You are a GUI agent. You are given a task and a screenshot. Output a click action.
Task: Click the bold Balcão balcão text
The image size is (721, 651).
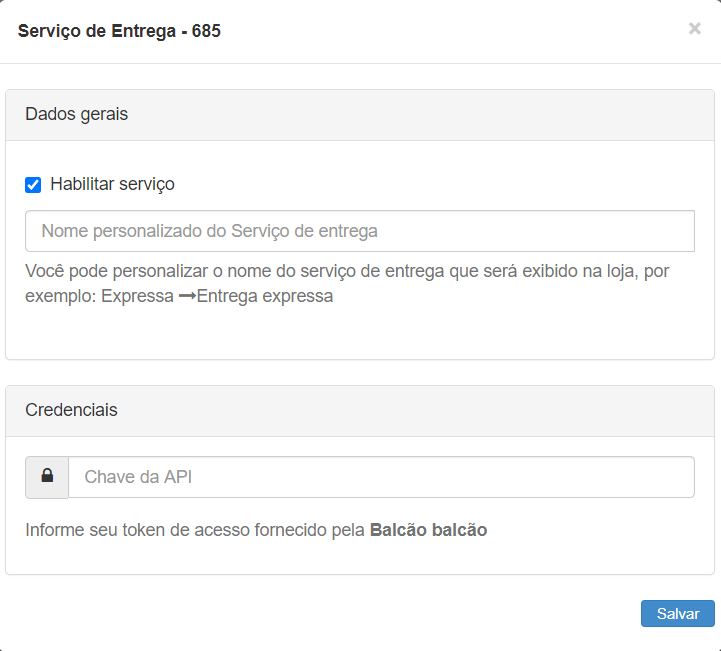pyautogui.click(x=428, y=530)
